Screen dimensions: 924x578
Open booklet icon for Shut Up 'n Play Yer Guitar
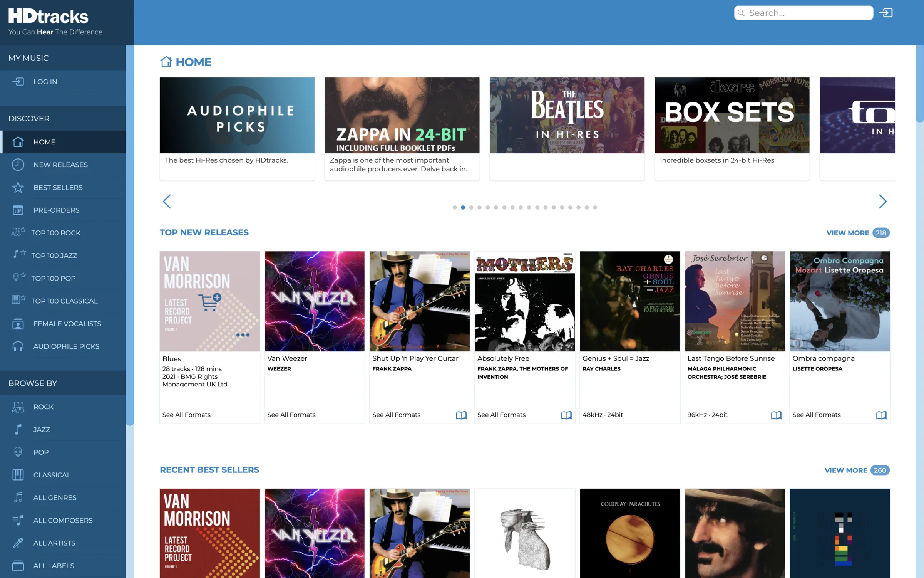pos(461,415)
